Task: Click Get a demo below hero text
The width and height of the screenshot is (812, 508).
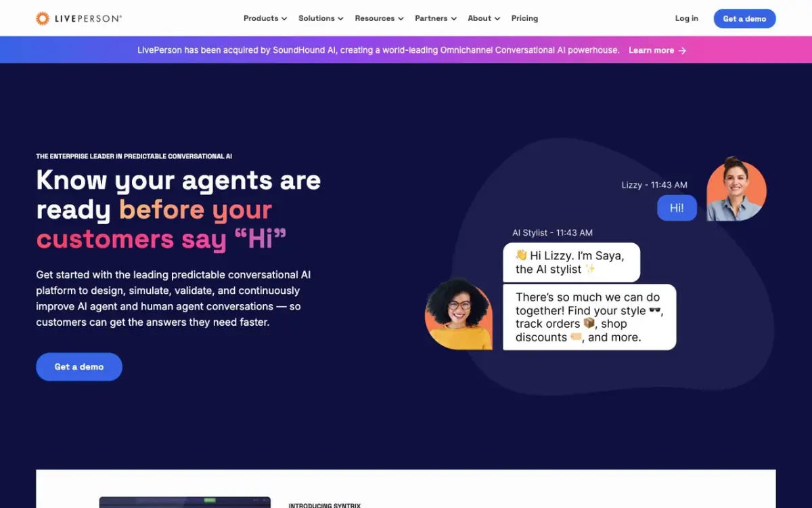Action: point(79,366)
